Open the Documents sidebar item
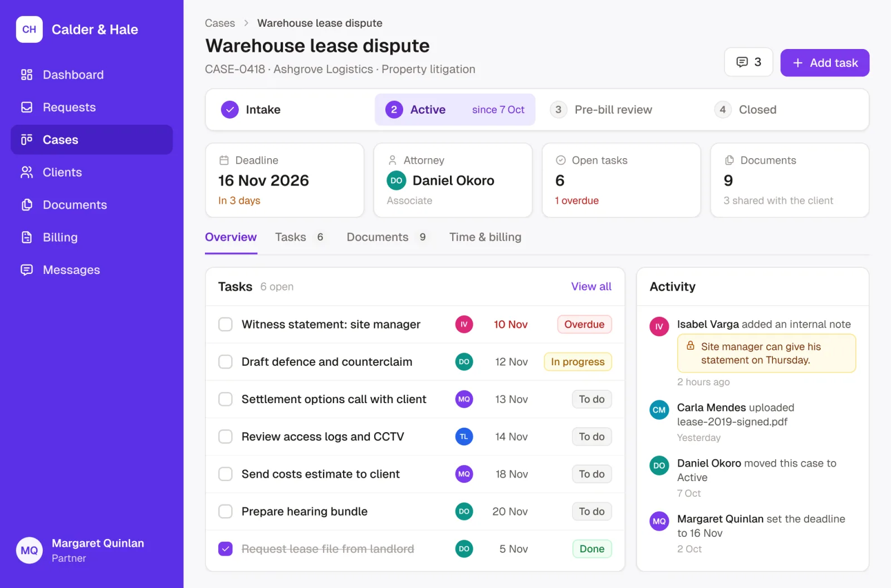The height and width of the screenshot is (588, 891). tap(91, 204)
